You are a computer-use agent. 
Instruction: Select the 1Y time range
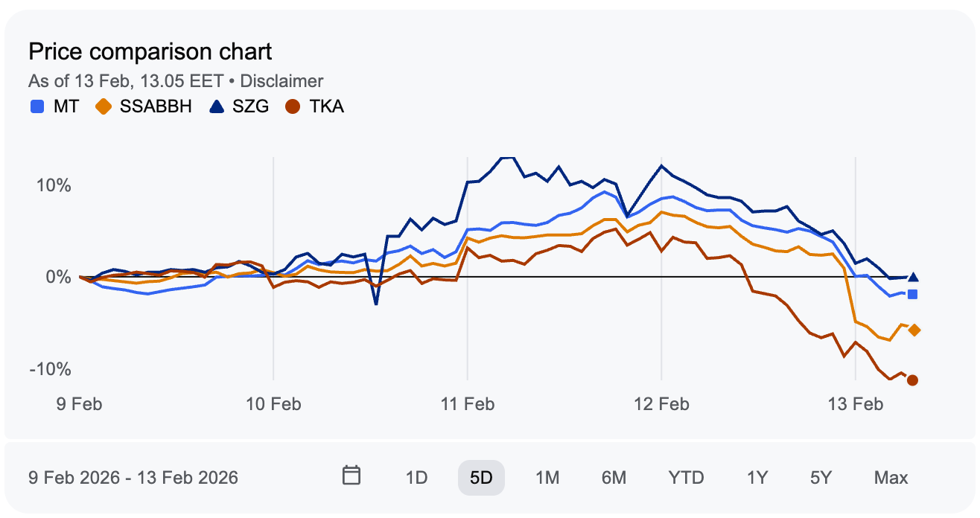click(x=757, y=477)
